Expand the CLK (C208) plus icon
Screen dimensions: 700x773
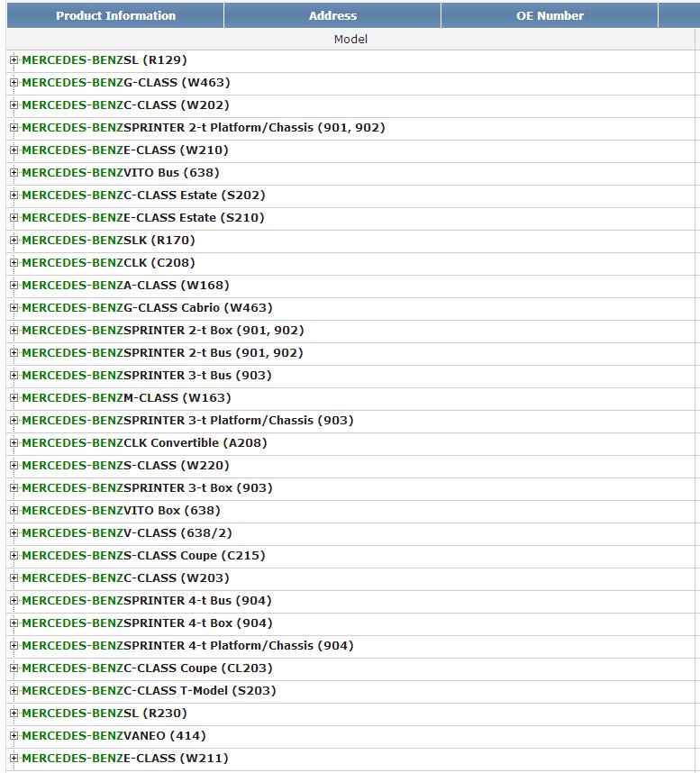pos(14,263)
